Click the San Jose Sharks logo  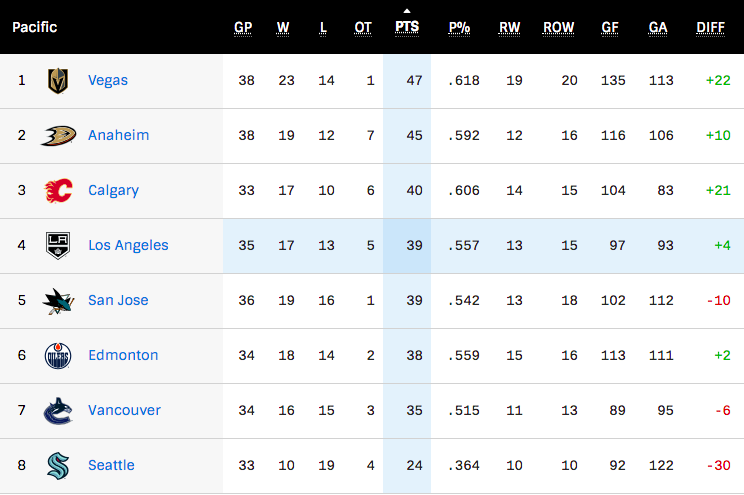pyautogui.click(x=58, y=301)
